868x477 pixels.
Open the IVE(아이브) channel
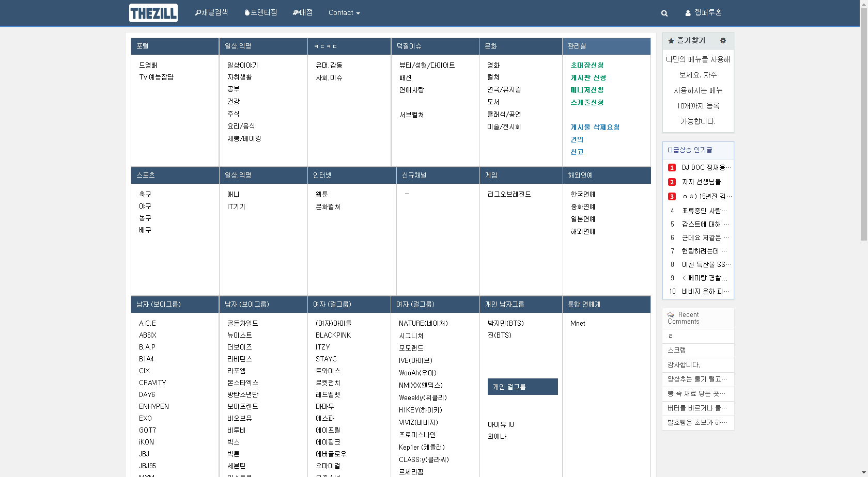(415, 360)
